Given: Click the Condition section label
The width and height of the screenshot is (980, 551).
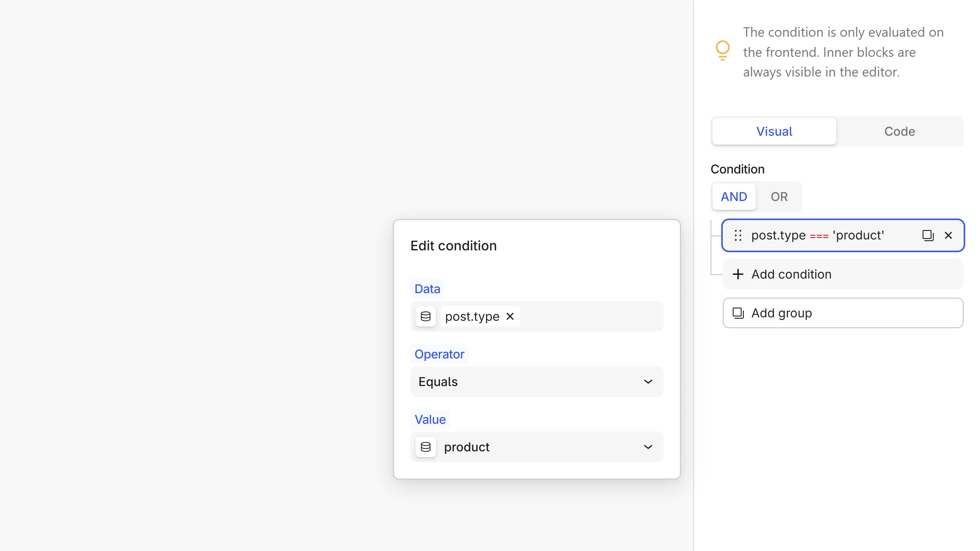Looking at the screenshot, I should click(737, 169).
